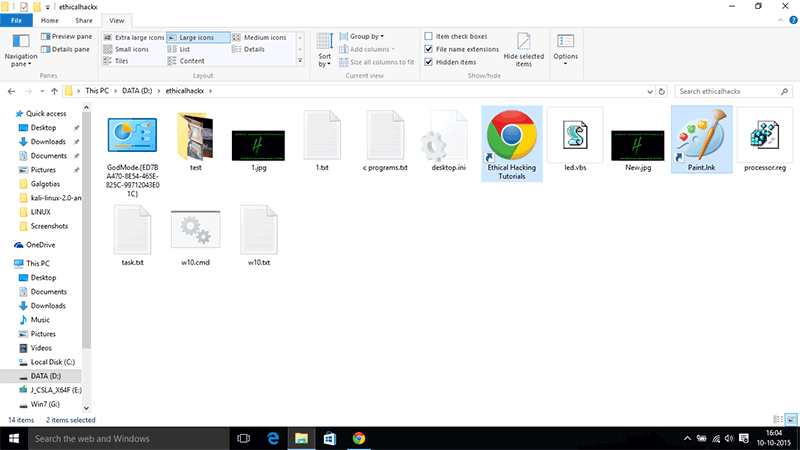
Task: Open the Group by dropdown
Action: tap(372, 37)
